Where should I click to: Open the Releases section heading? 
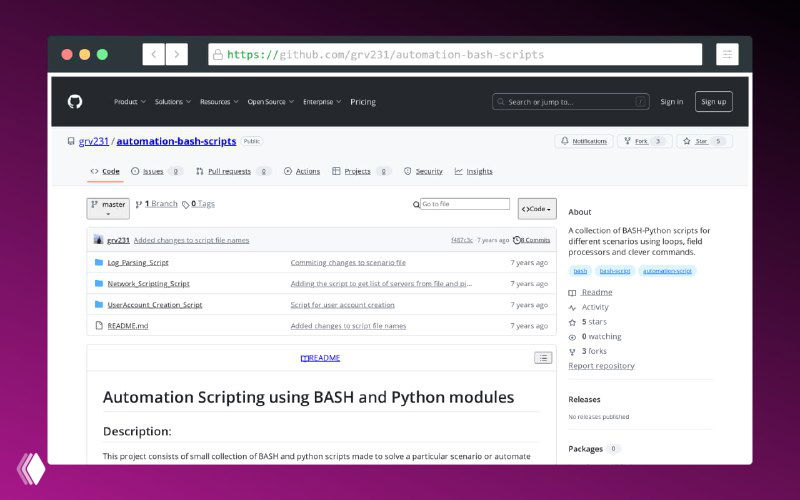[584, 399]
